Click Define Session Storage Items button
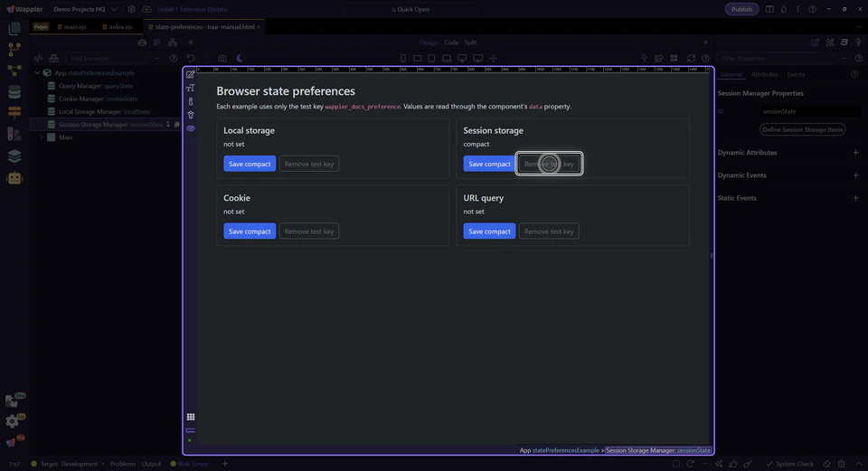The image size is (868, 471). [803, 129]
